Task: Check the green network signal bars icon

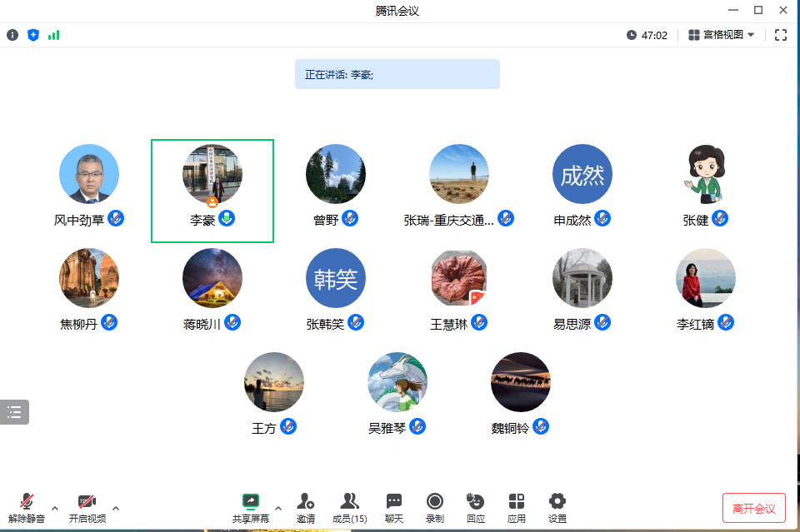Action: (x=54, y=35)
